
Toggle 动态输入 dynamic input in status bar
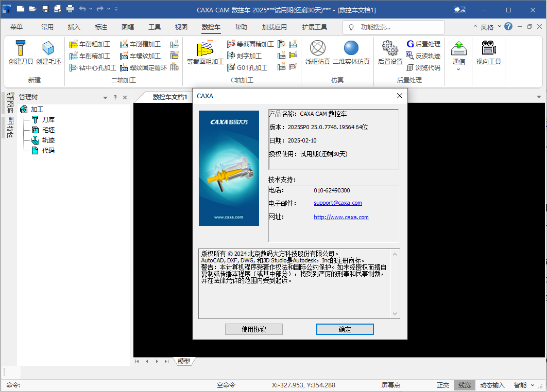pos(492,385)
